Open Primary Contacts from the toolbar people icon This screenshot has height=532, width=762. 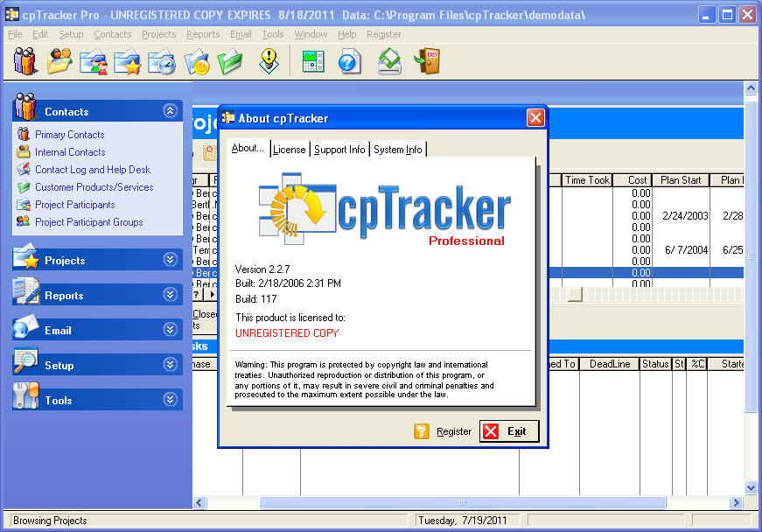[24, 61]
